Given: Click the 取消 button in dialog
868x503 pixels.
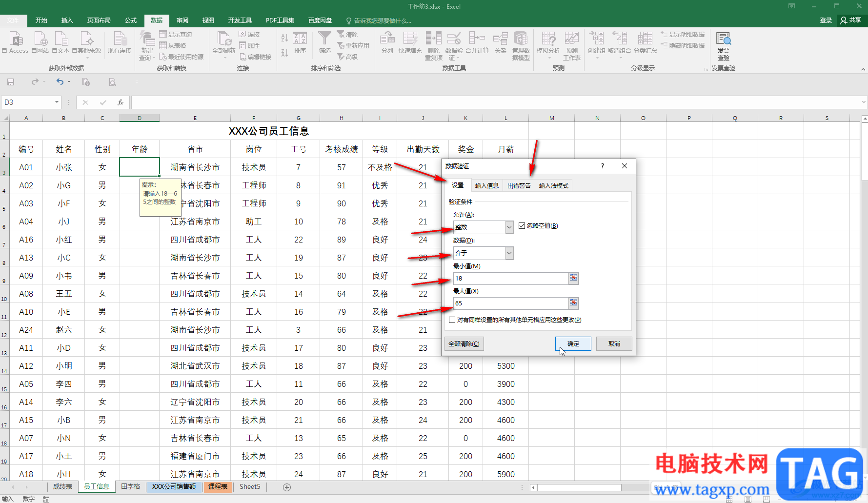Looking at the screenshot, I should click(x=614, y=344).
